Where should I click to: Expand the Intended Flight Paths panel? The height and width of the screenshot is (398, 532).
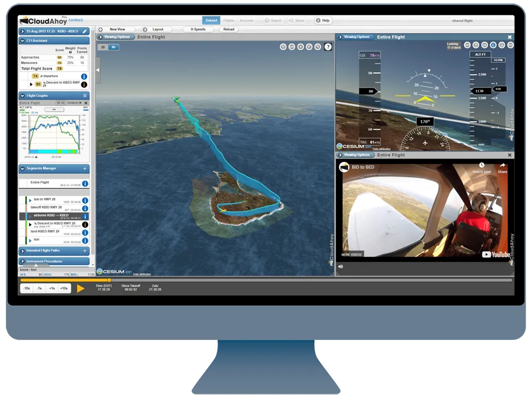(x=22, y=251)
